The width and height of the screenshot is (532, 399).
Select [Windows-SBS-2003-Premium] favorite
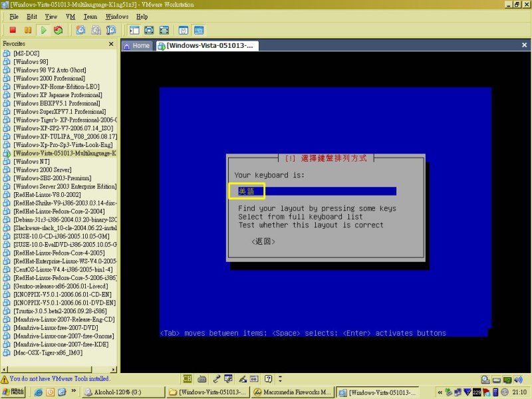point(53,178)
